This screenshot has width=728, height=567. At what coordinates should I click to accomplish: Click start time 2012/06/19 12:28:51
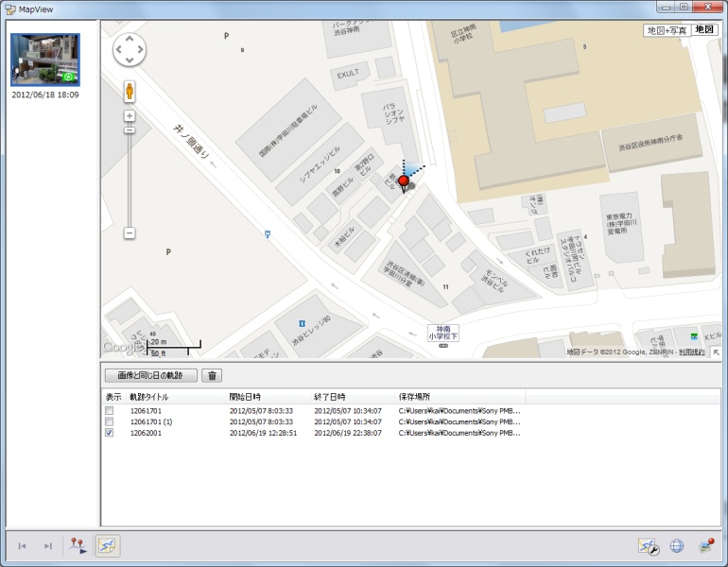[263, 433]
